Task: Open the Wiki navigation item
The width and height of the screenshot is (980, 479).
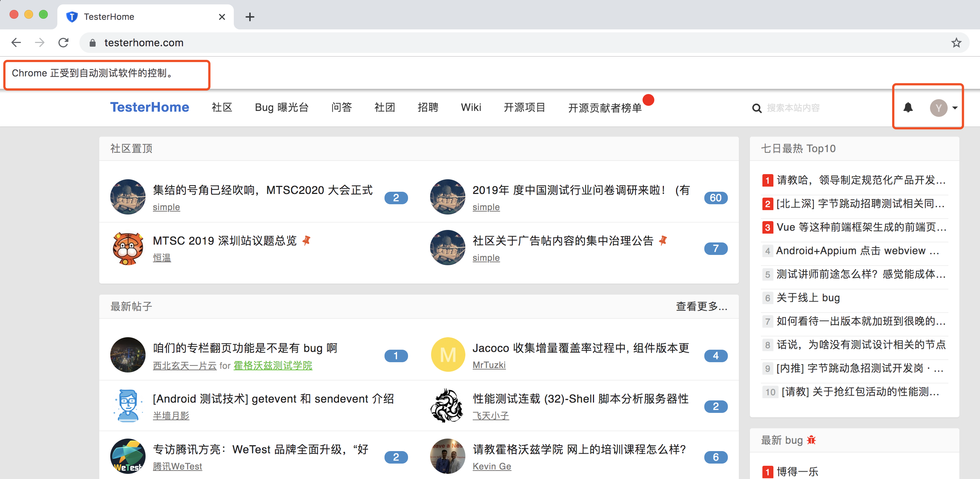Action: [471, 108]
